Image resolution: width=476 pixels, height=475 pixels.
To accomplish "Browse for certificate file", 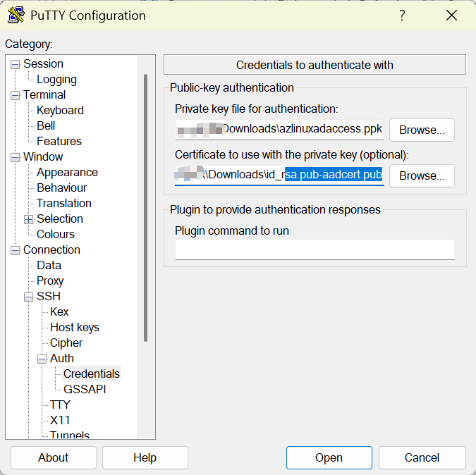I will click(x=422, y=175).
